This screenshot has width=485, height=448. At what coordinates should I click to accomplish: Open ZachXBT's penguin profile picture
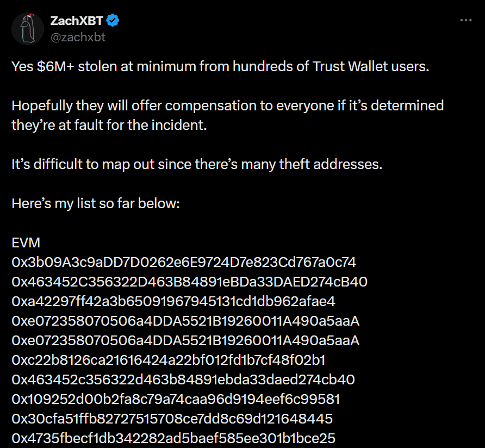click(x=28, y=28)
